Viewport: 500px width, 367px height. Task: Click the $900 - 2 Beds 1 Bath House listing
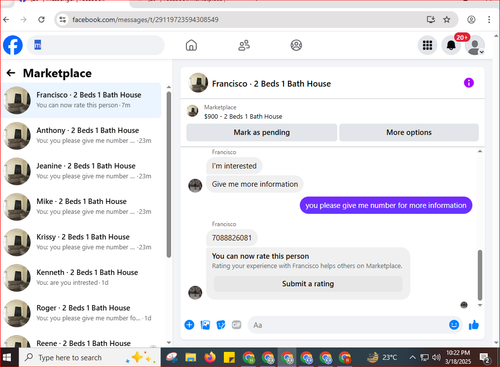point(243,116)
